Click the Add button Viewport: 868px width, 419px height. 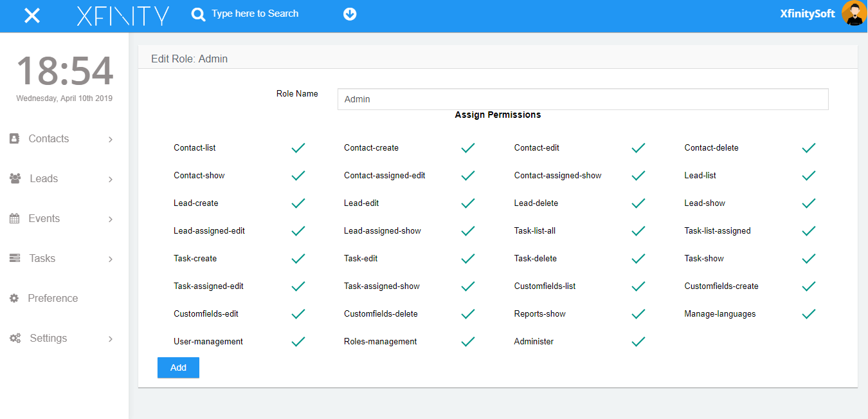click(178, 368)
